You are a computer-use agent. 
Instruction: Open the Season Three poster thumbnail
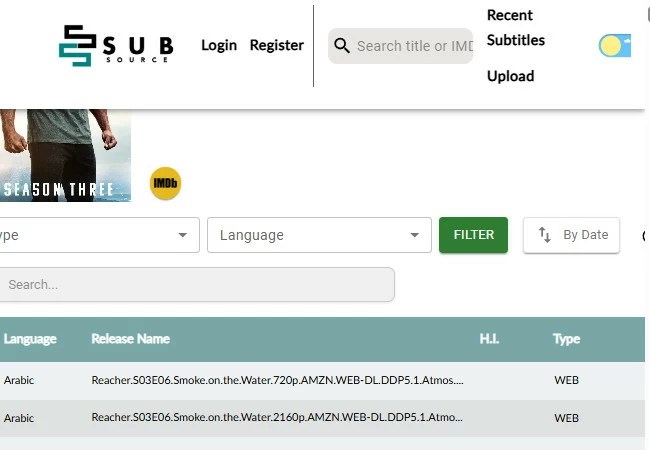[65, 155]
